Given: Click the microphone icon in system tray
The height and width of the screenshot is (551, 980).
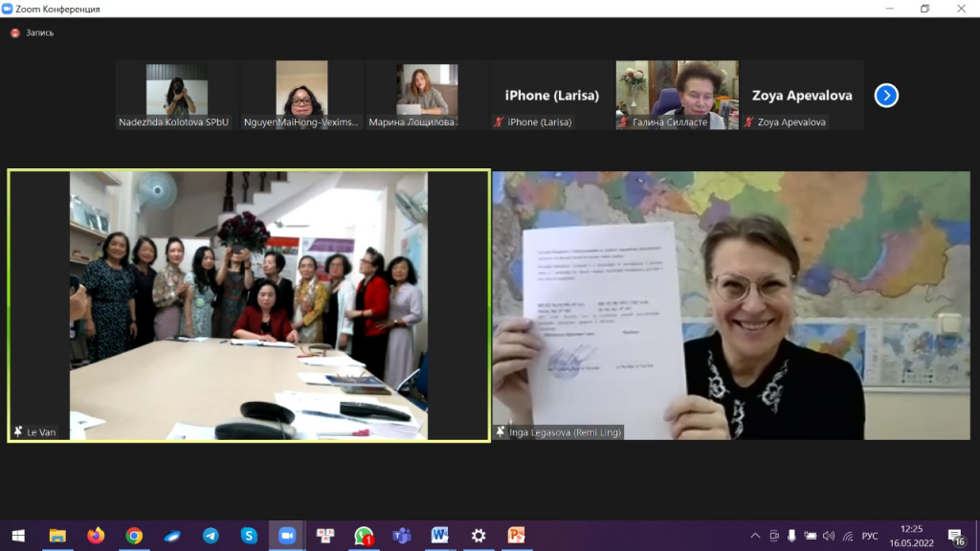Looking at the screenshot, I should pos(791,536).
